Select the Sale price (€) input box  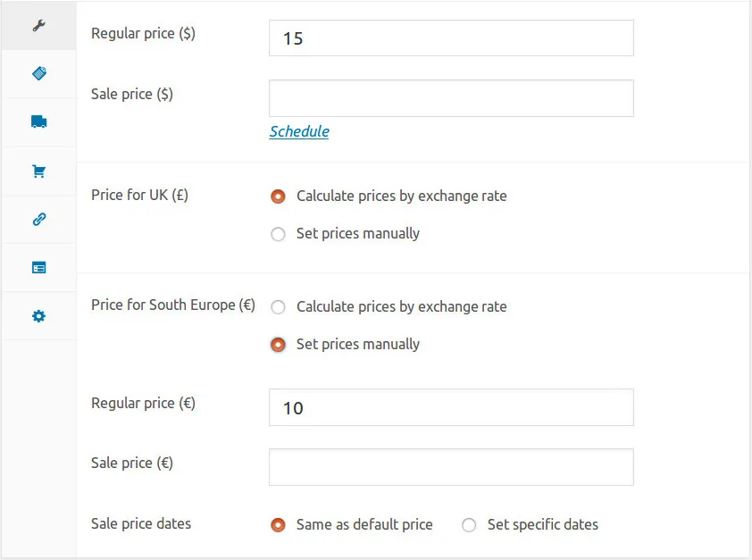(x=450, y=466)
